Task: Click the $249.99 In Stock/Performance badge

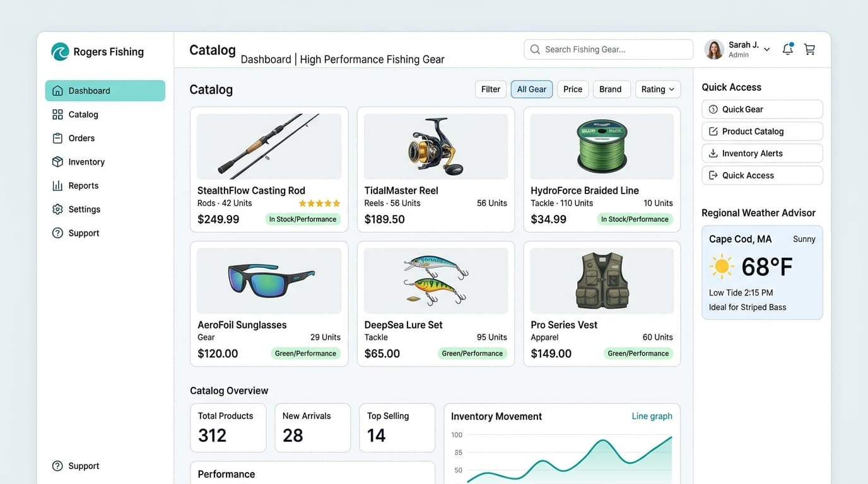Action: tap(303, 219)
